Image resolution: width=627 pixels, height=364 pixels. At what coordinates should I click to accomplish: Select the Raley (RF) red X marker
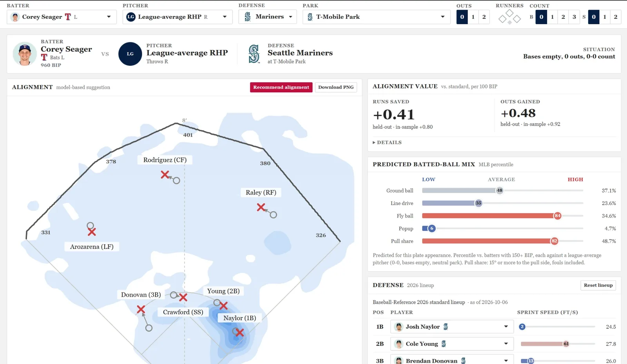tap(261, 207)
